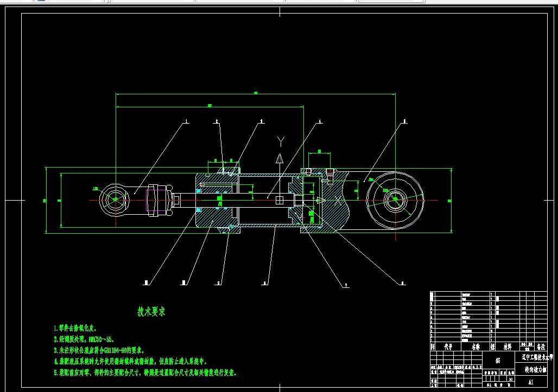The image size is (558, 392).
Task: Select the green 技术要求 heading text
Action: (151, 312)
